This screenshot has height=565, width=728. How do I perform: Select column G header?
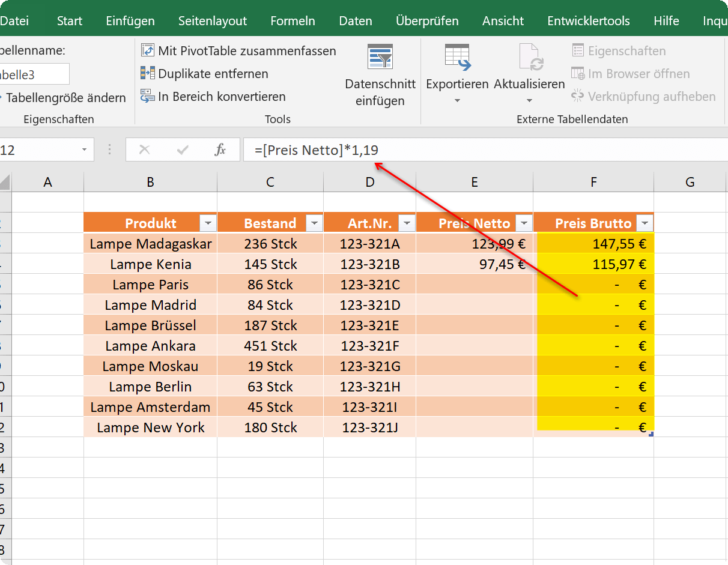tap(690, 182)
